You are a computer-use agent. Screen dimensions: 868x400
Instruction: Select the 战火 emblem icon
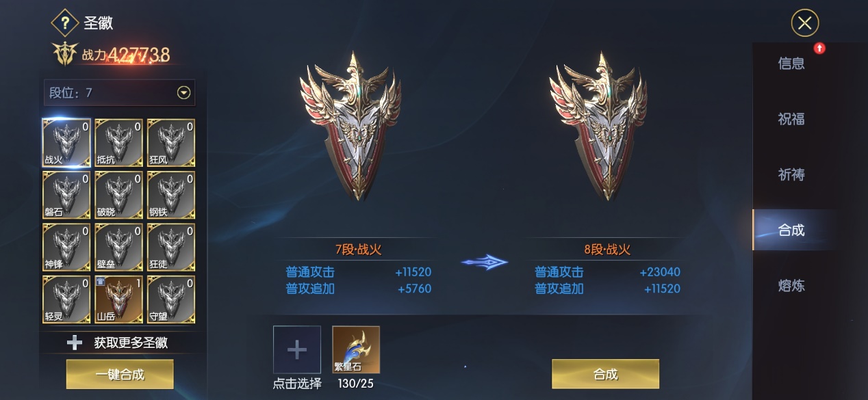[x=66, y=144]
